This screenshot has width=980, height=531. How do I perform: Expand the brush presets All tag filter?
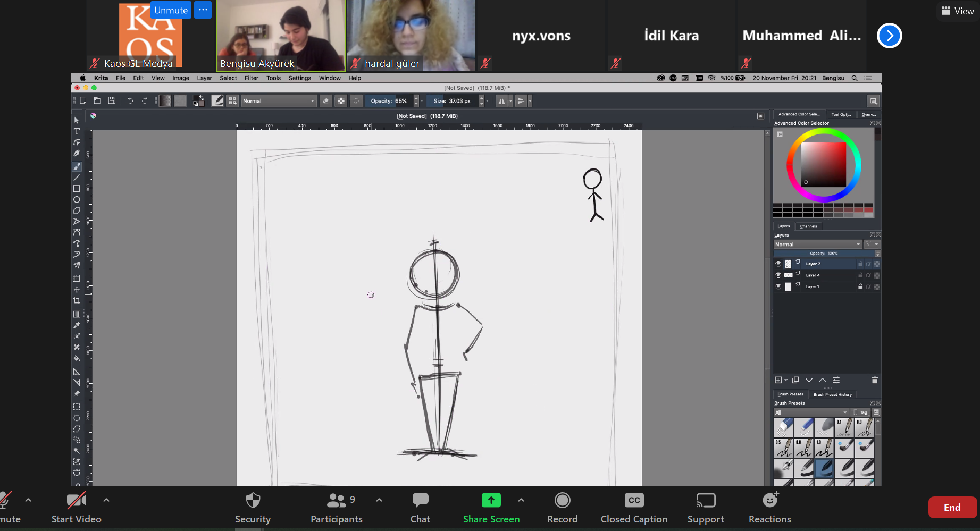(x=811, y=412)
